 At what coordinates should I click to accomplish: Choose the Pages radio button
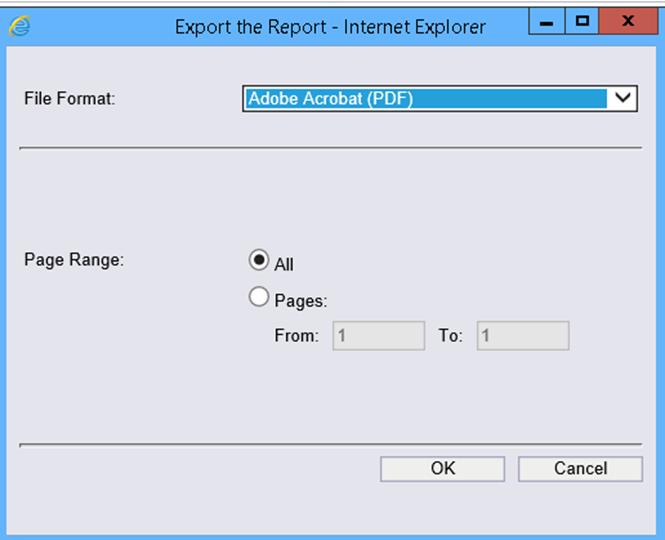tap(259, 297)
